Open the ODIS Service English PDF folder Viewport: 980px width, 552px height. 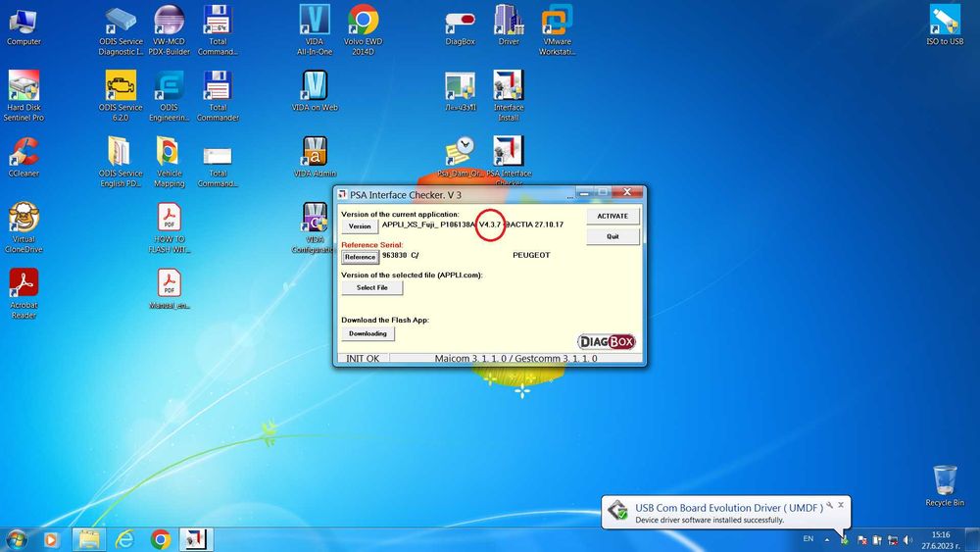coord(121,162)
